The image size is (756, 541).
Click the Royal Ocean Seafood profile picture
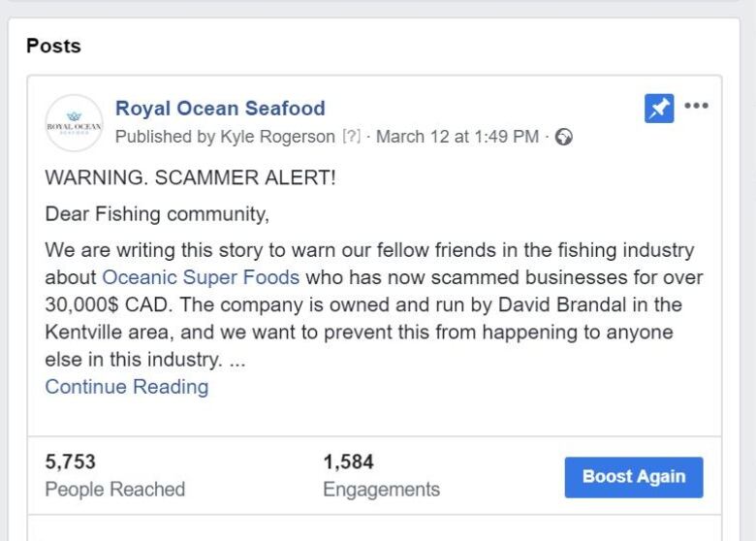[74, 123]
